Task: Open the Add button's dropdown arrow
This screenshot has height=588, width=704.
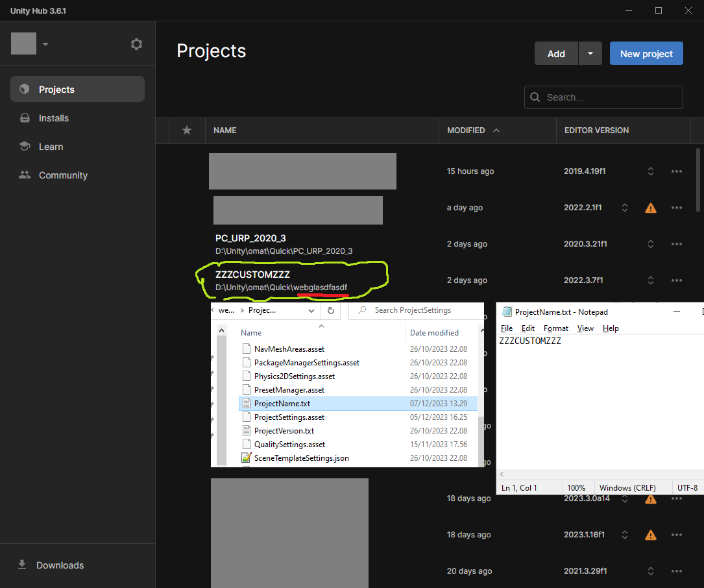Action: 589,53
